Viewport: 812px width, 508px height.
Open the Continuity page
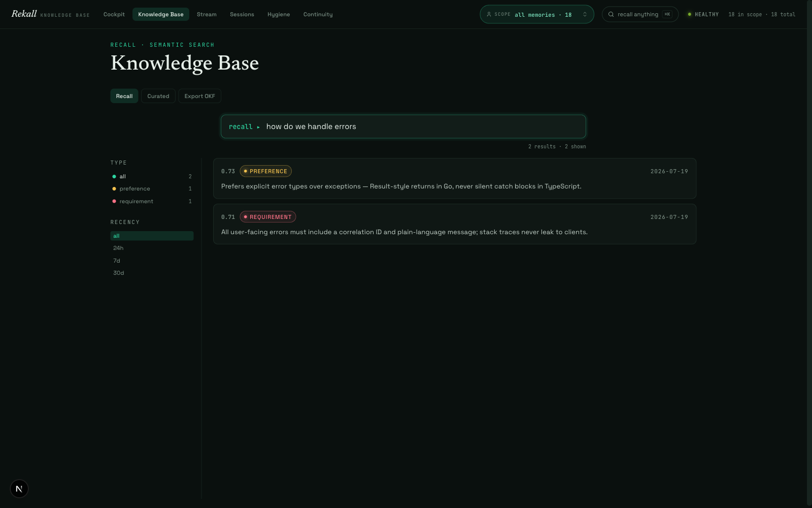click(318, 14)
